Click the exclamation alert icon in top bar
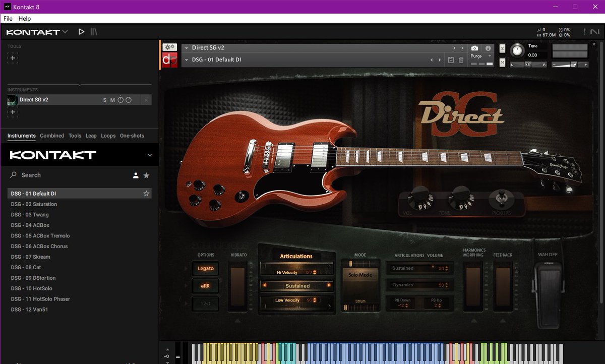Viewport: 605px width, 364px height. tap(584, 32)
